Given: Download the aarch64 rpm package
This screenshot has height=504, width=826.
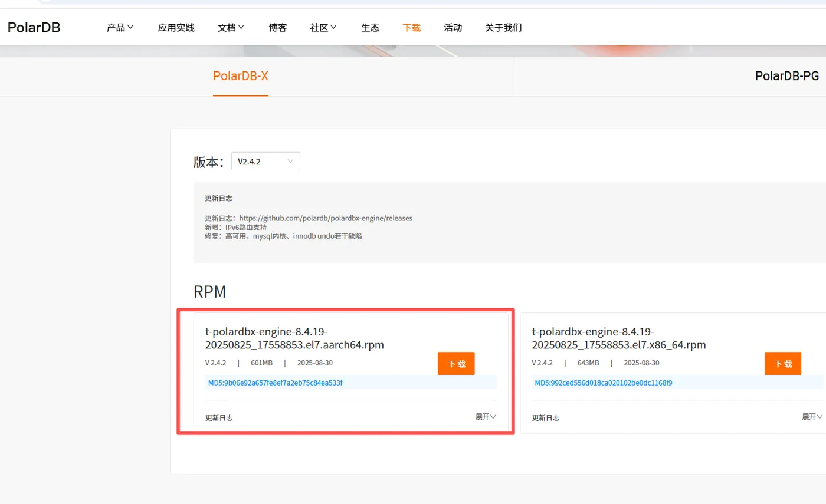Looking at the screenshot, I should tap(456, 364).
